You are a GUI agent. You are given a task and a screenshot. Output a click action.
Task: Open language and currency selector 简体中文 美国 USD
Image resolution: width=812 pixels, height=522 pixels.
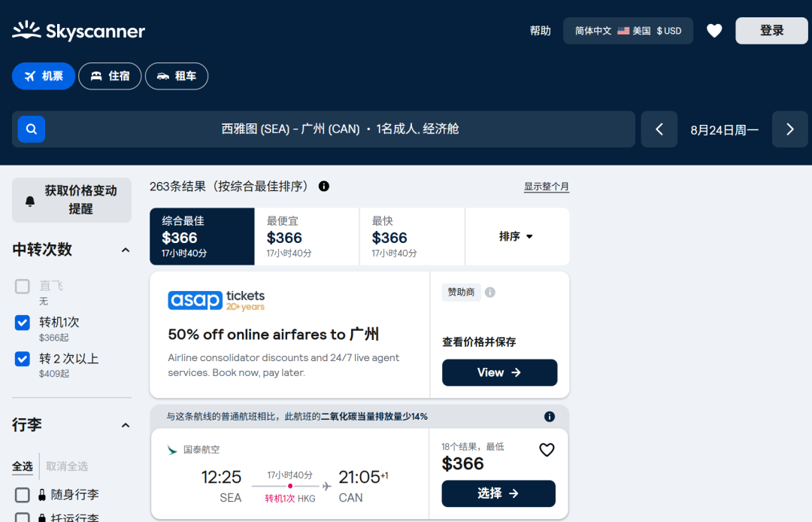628,31
